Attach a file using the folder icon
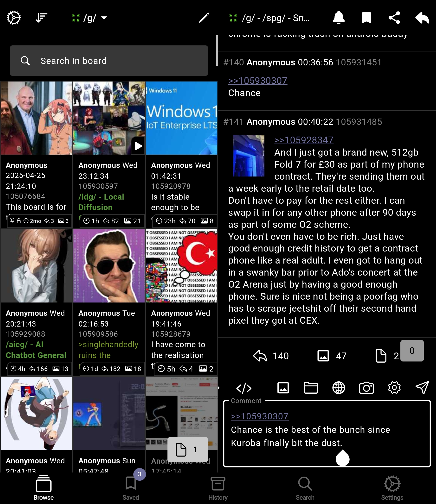Viewport: 436px width, 504px height. click(x=311, y=388)
